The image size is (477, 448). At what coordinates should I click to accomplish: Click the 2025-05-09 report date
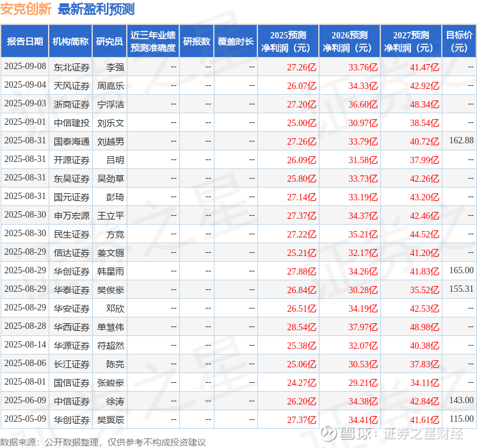(x=25, y=419)
